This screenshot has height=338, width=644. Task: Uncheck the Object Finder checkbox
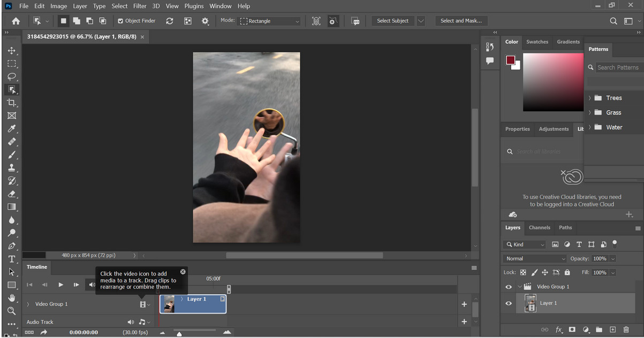click(120, 21)
